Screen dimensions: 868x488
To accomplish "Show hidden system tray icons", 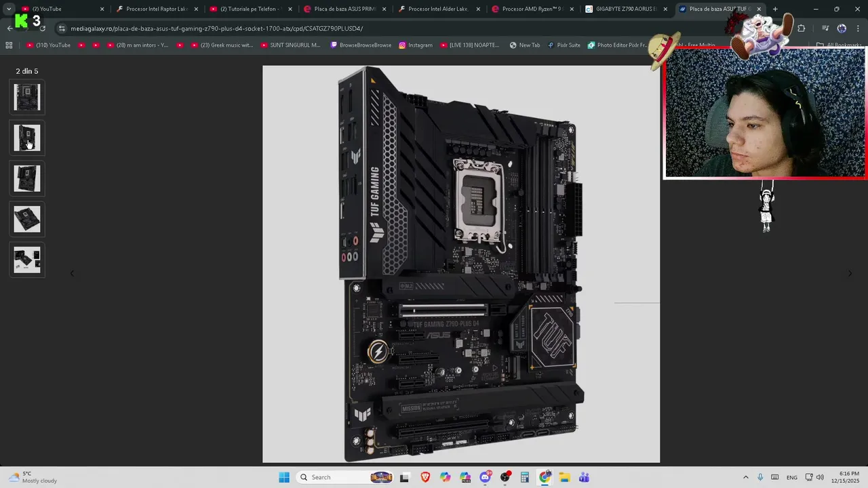I will (x=745, y=477).
